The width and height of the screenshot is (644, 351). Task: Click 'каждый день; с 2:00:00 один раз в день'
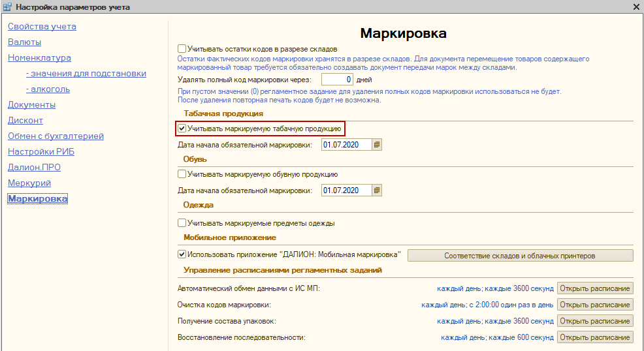487,305
